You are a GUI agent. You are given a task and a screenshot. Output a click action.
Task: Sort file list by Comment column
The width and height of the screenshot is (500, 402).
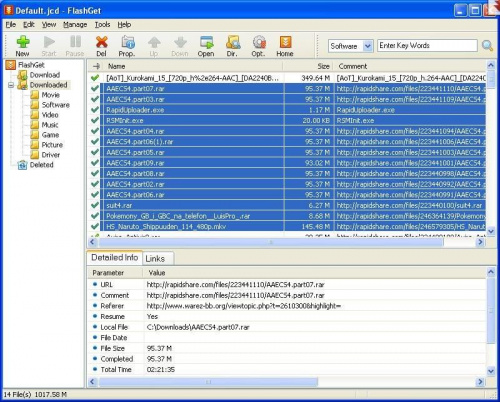pos(410,66)
